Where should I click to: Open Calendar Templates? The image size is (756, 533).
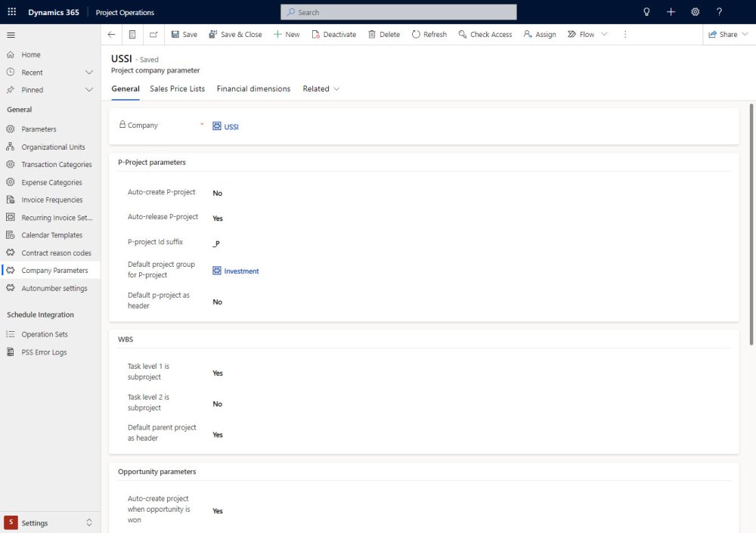[x=50, y=235]
